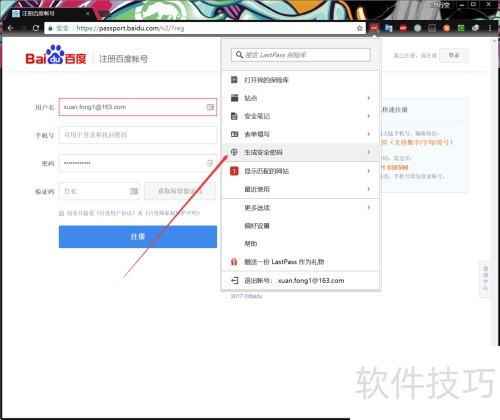Click the LastPass vault search field
This screenshot has width=500, height=420.
click(x=301, y=55)
